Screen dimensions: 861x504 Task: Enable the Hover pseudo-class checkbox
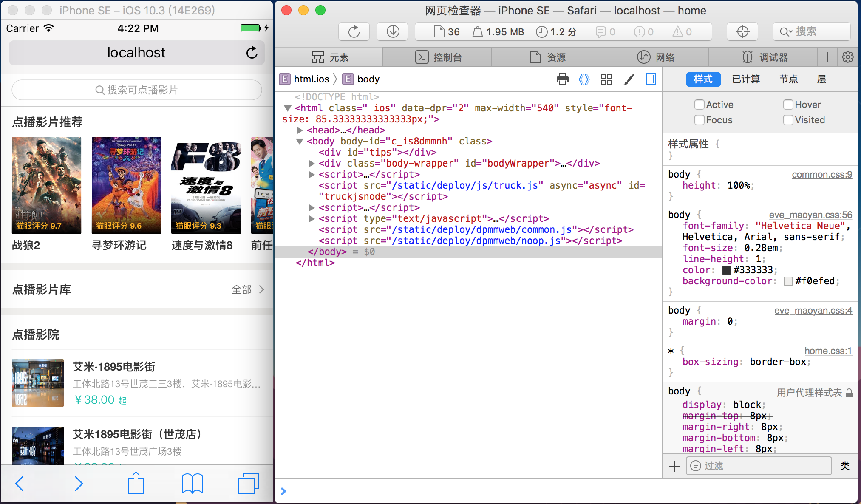pos(788,105)
